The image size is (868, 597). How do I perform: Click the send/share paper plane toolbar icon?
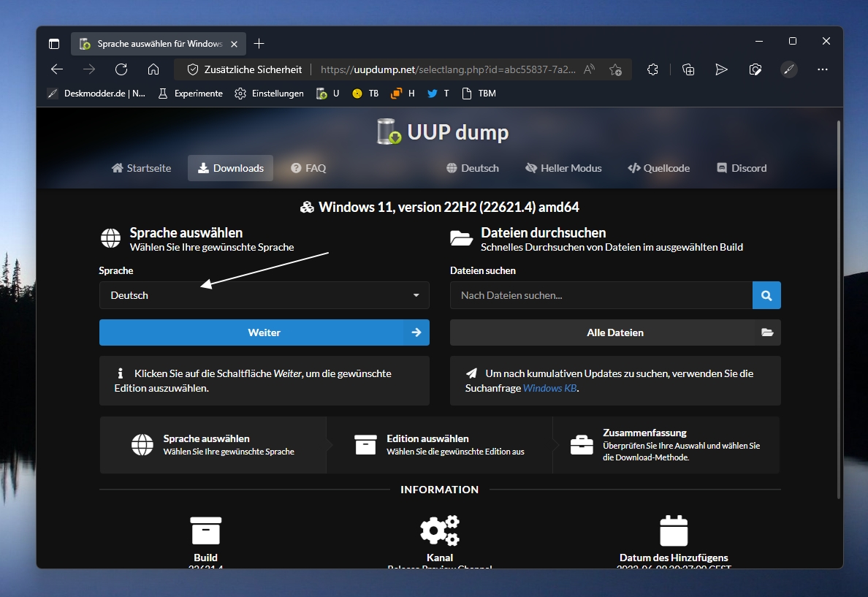720,69
